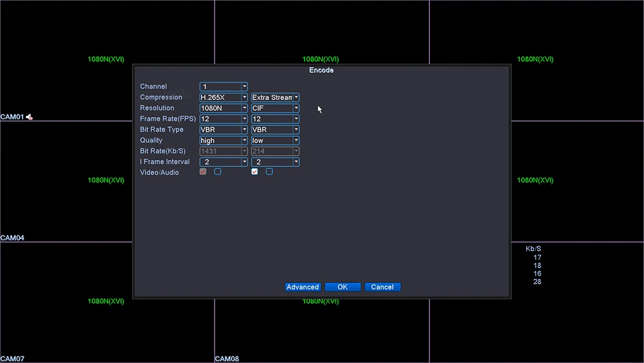Select the CAM07 label

click(x=12, y=359)
